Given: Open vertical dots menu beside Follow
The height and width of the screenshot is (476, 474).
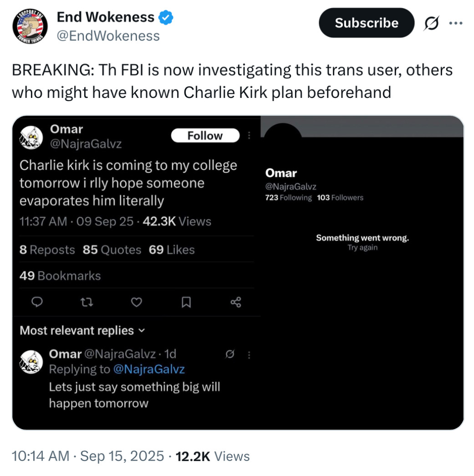Looking at the screenshot, I should click(x=249, y=136).
